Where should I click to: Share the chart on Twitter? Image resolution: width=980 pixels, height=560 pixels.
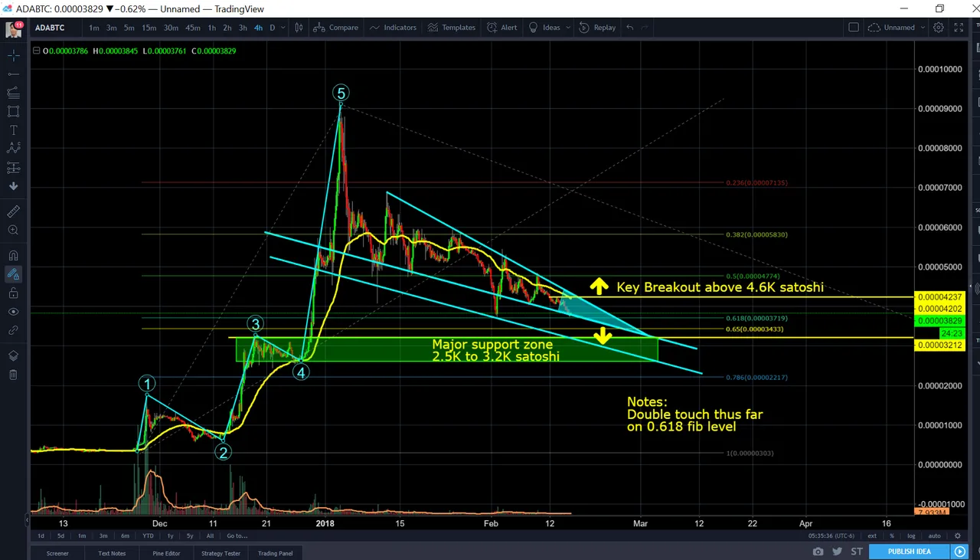pyautogui.click(x=838, y=552)
